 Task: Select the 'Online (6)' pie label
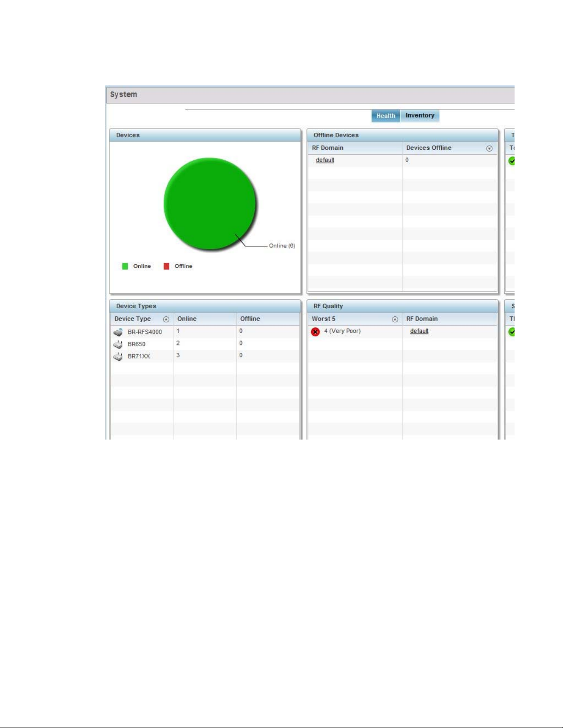click(x=282, y=246)
